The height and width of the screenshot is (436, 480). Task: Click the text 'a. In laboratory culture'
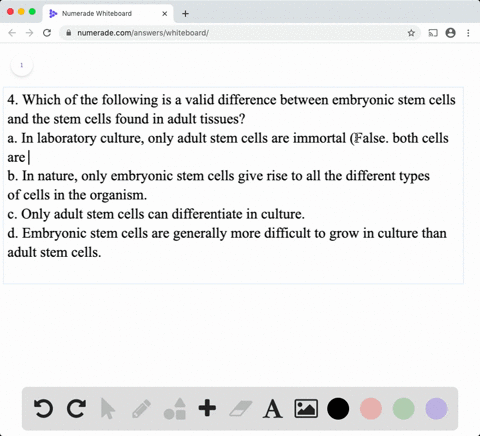point(75,138)
